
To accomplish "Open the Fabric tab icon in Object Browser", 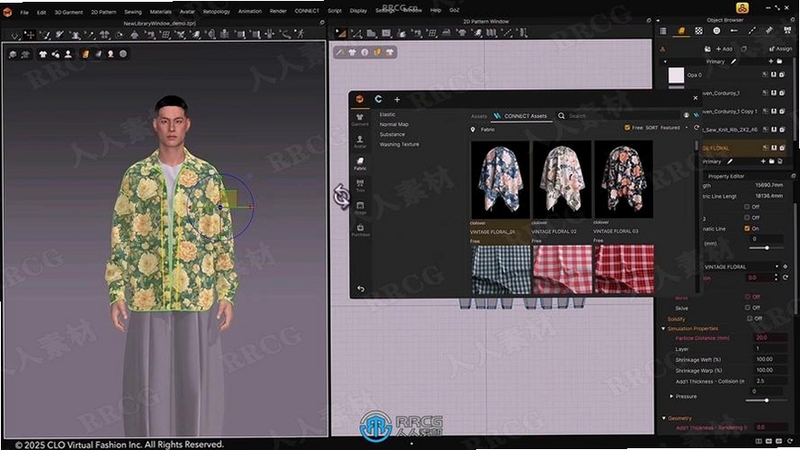I will pyautogui.click(x=681, y=31).
